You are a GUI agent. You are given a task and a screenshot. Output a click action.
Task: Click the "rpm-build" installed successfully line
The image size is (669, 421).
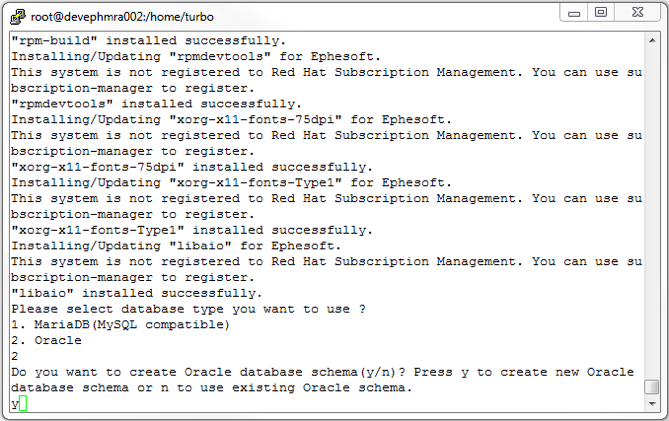click(x=148, y=41)
